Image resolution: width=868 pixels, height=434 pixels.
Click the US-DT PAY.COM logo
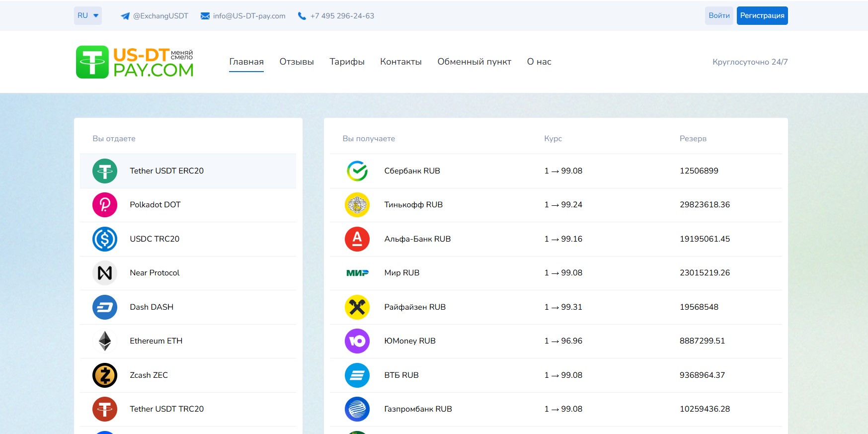(x=135, y=62)
